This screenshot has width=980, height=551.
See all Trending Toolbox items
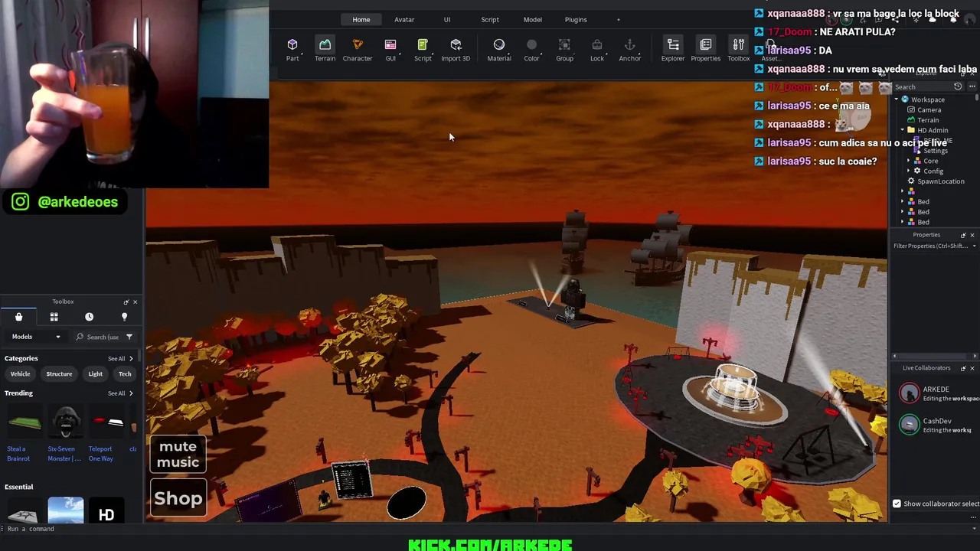coord(120,393)
